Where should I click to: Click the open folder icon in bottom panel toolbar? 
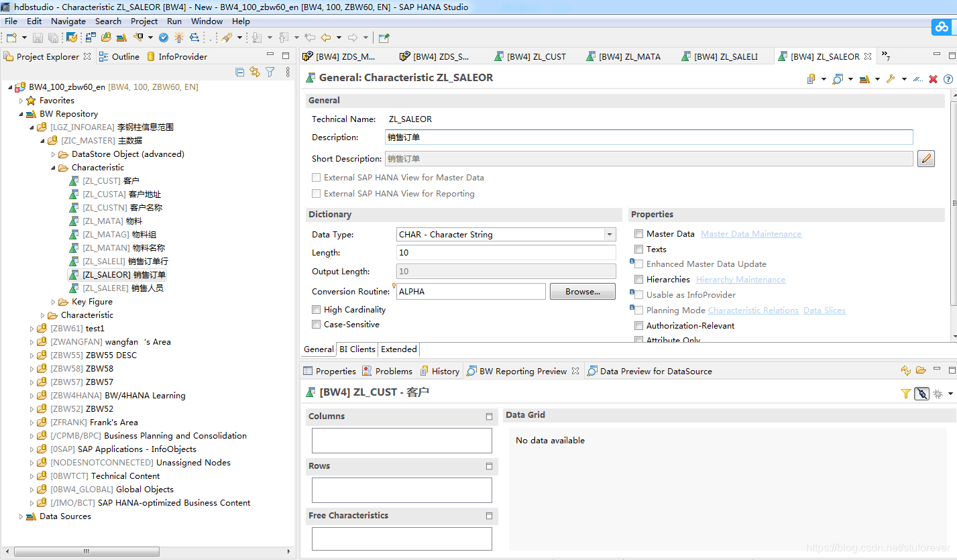(921, 370)
